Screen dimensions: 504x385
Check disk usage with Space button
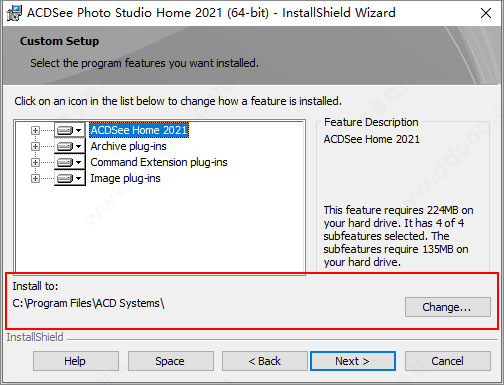click(171, 361)
